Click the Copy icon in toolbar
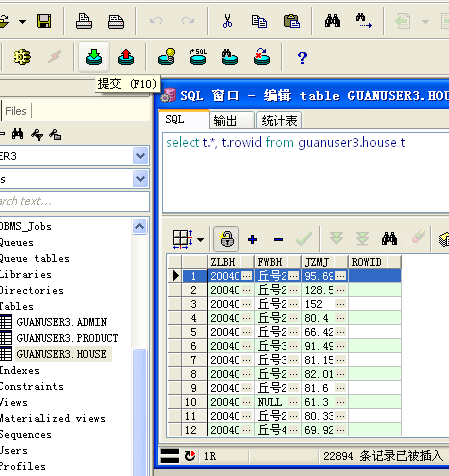The width and height of the screenshot is (449, 476). click(259, 21)
